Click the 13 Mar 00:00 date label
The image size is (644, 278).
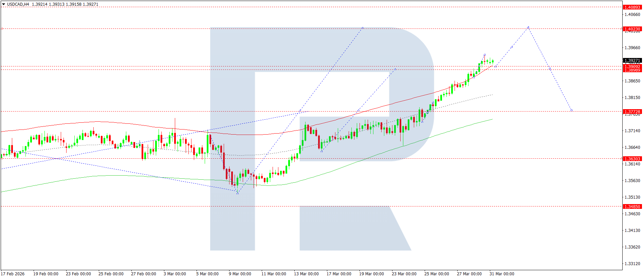tap(306, 274)
